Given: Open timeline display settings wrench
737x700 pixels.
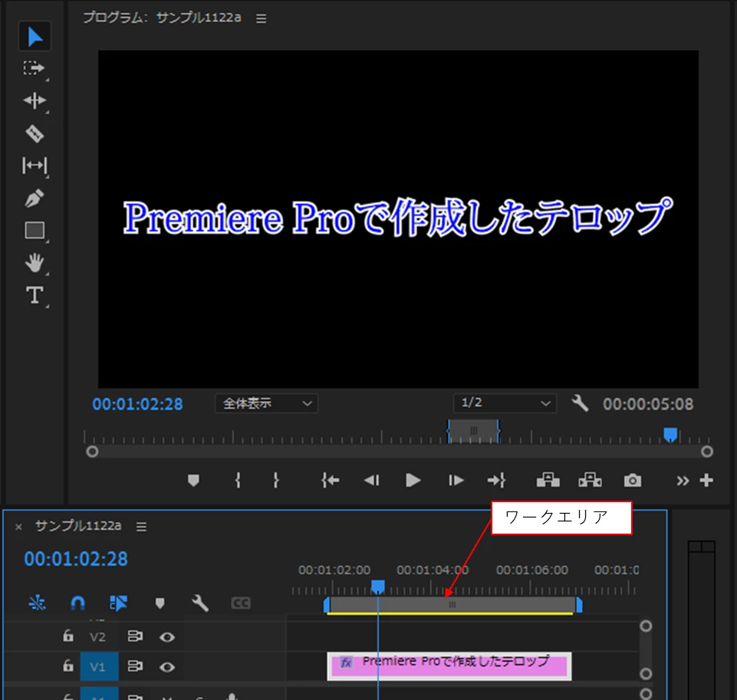Looking at the screenshot, I should pos(200,603).
